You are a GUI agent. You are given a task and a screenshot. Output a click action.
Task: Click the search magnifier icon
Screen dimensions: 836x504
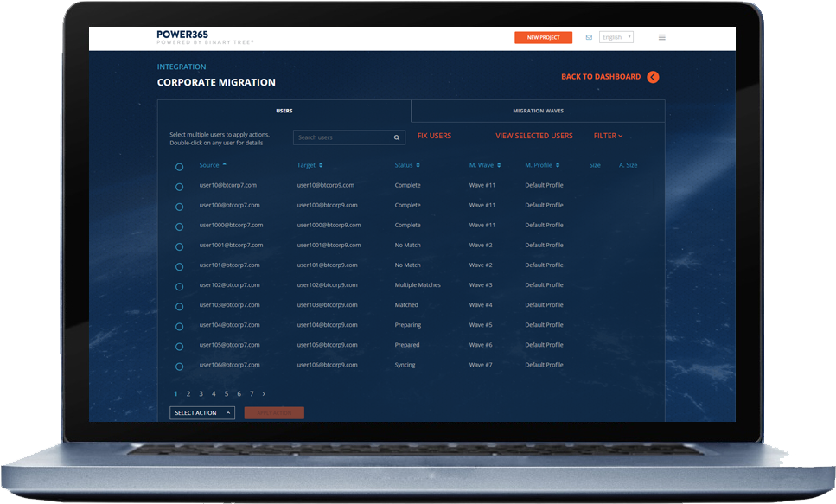click(x=397, y=137)
